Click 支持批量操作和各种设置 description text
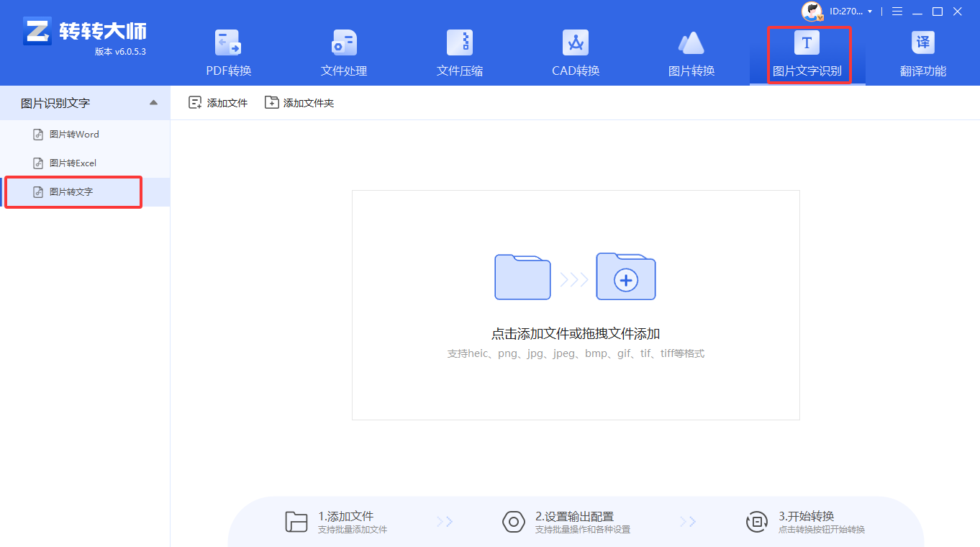The image size is (980, 547). tap(583, 530)
